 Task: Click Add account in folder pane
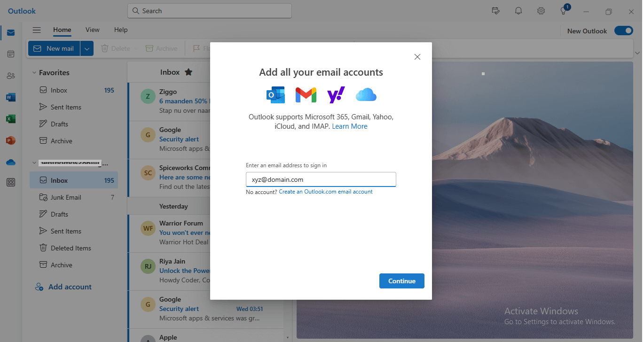[63, 287]
